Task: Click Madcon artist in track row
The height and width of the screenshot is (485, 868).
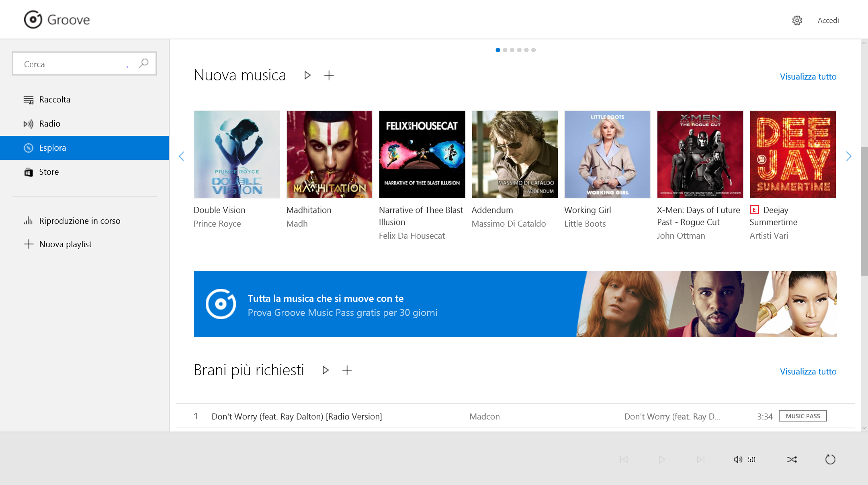Action: point(485,417)
